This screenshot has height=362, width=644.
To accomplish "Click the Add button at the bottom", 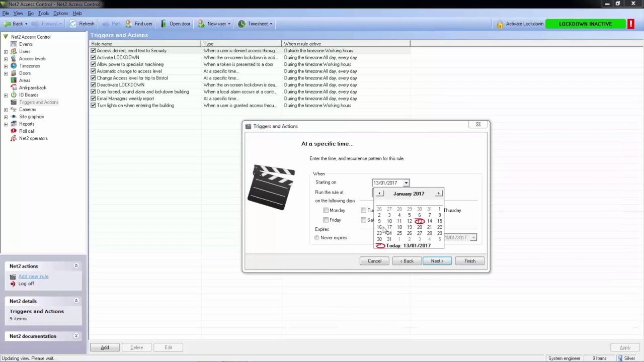I will [x=105, y=347].
